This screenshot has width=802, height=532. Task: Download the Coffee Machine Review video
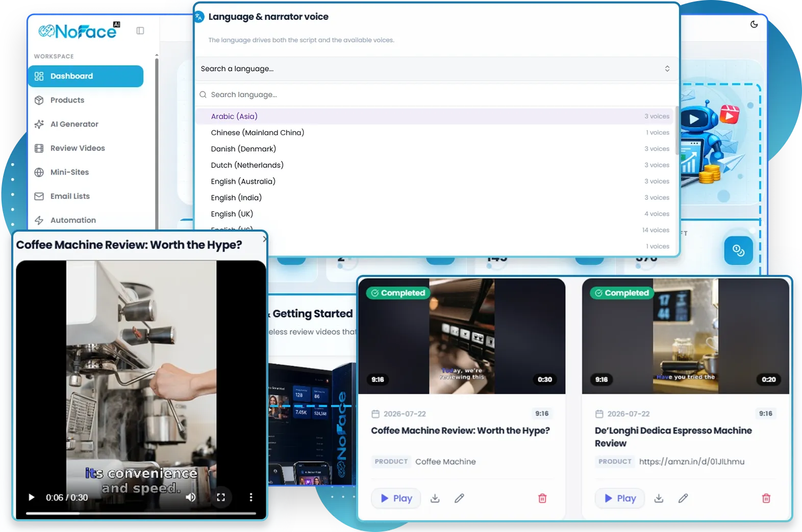[435, 498]
